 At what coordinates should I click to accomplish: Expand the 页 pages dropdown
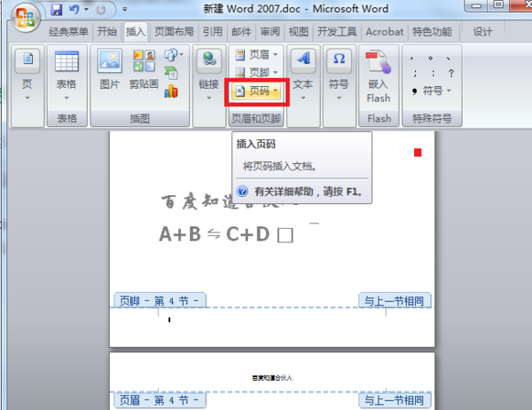pos(27,75)
